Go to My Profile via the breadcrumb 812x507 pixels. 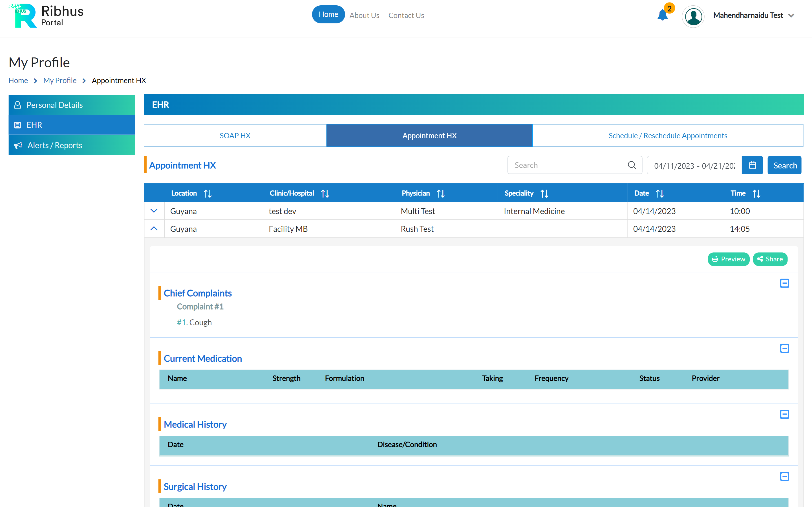point(60,80)
